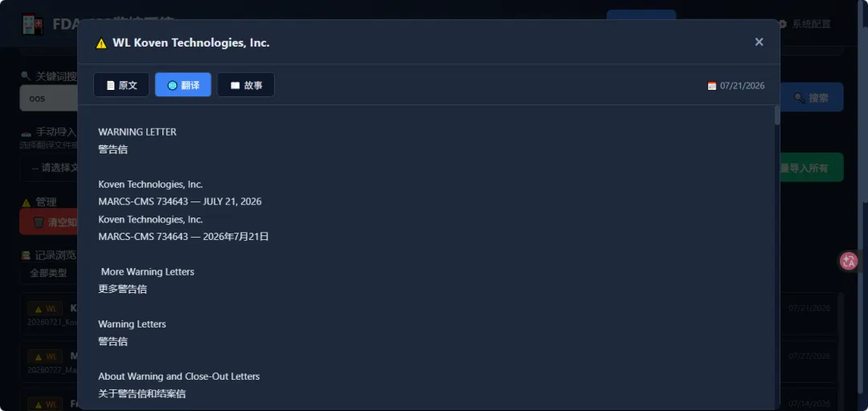Click the pink translate floating icon
868x411 pixels.
point(849,261)
